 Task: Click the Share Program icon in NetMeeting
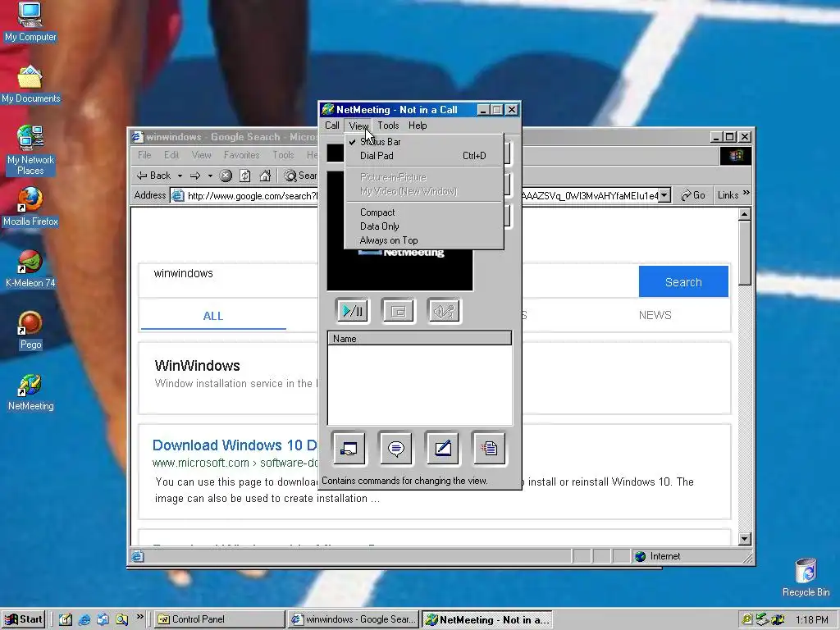(349, 448)
